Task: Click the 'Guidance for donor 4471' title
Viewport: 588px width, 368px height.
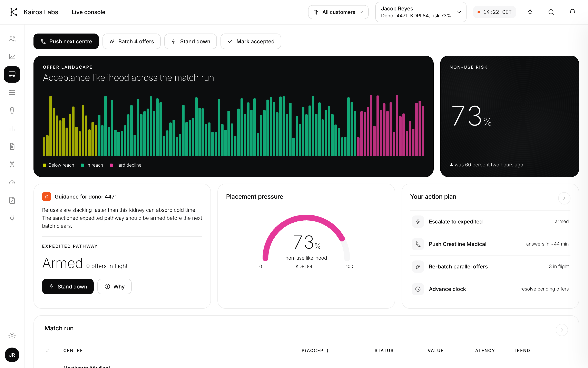Action: 86,197
